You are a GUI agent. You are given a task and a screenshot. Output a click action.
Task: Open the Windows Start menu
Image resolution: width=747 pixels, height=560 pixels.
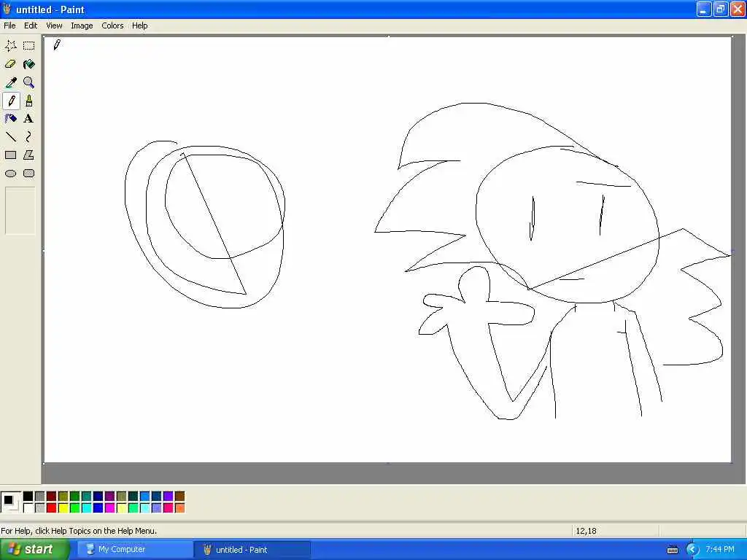(x=34, y=550)
